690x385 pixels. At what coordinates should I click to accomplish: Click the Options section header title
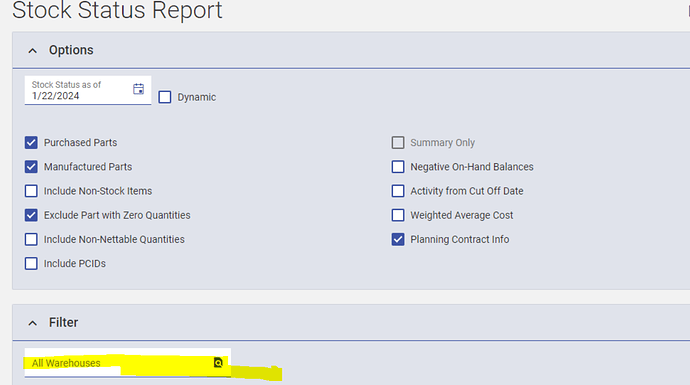(x=71, y=50)
